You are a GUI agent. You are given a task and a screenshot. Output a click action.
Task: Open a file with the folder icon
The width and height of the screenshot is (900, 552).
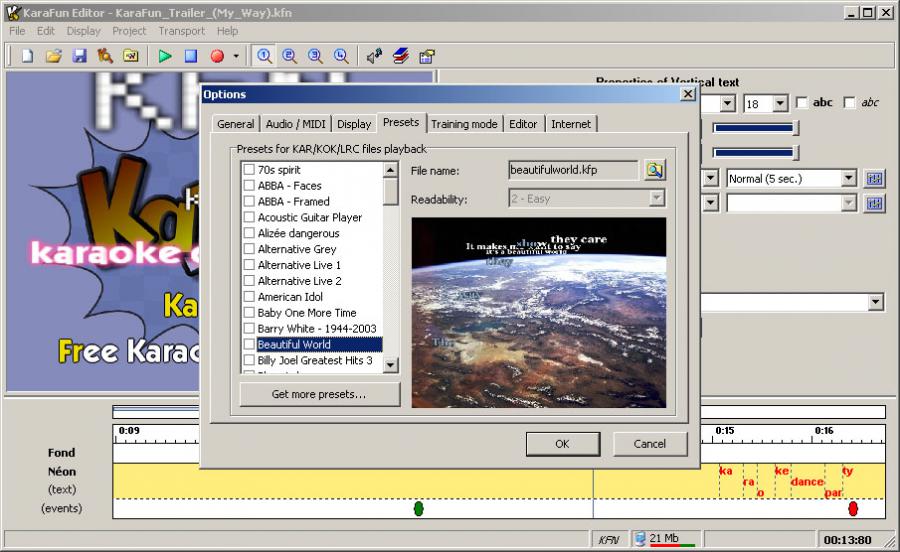point(53,56)
